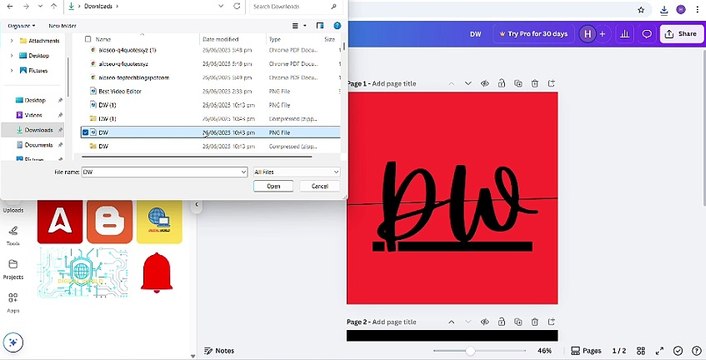Expand the Desktop tree node
This screenshot has width=706, height=360.
pyautogui.click(x=12, y=56)
